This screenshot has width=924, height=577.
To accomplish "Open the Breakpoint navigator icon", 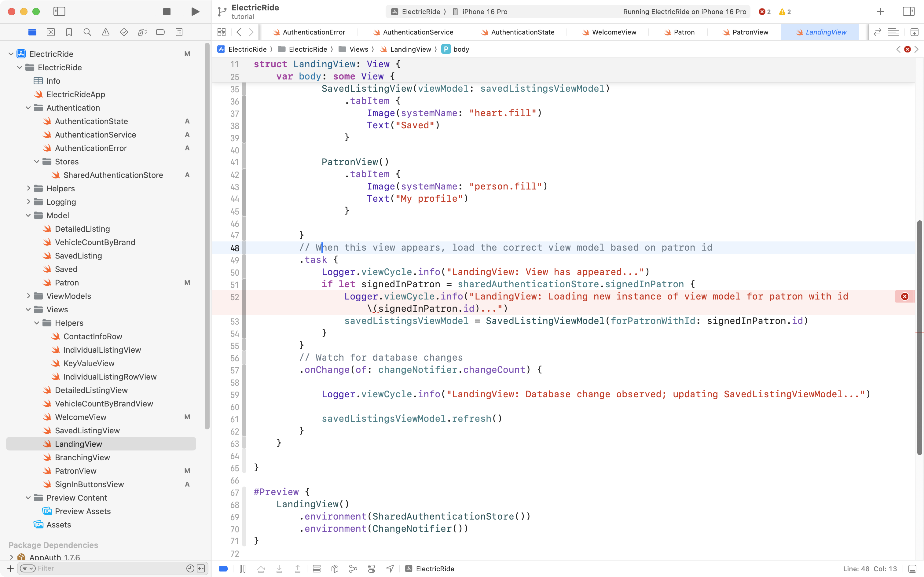I will (161, 32).
